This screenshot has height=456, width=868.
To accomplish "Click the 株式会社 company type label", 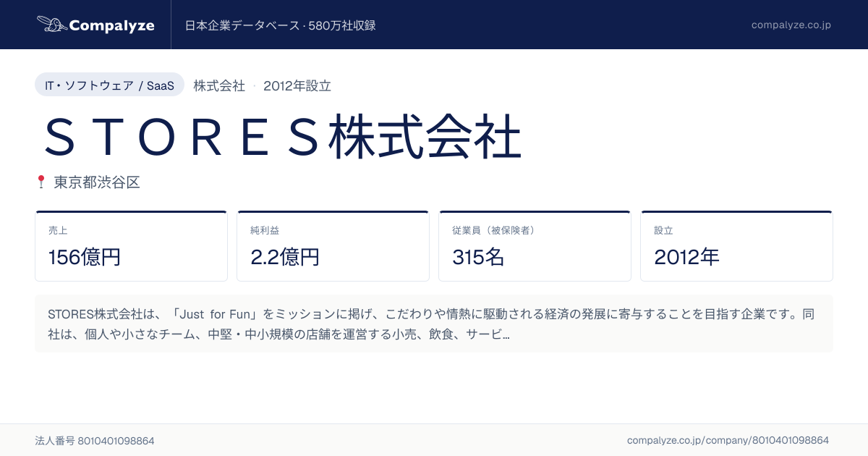I will [219, 85].
